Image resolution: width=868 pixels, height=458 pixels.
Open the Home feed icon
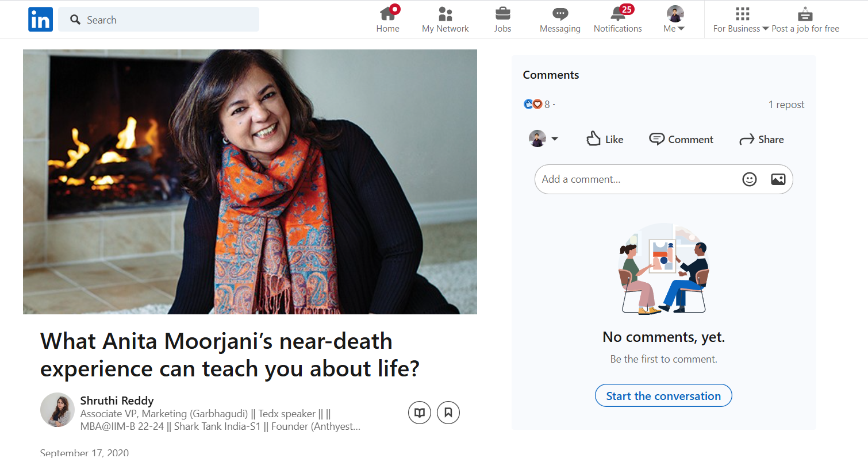(x=387, y=14)
